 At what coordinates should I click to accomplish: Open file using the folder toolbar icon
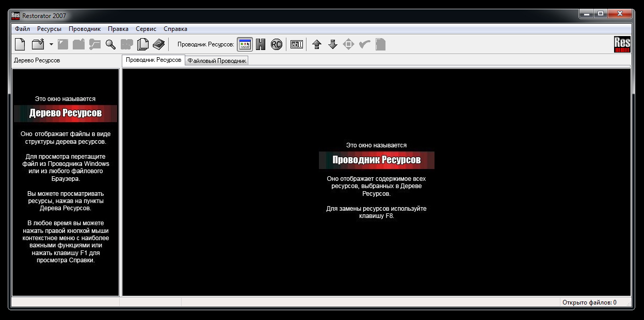[38, 44]
